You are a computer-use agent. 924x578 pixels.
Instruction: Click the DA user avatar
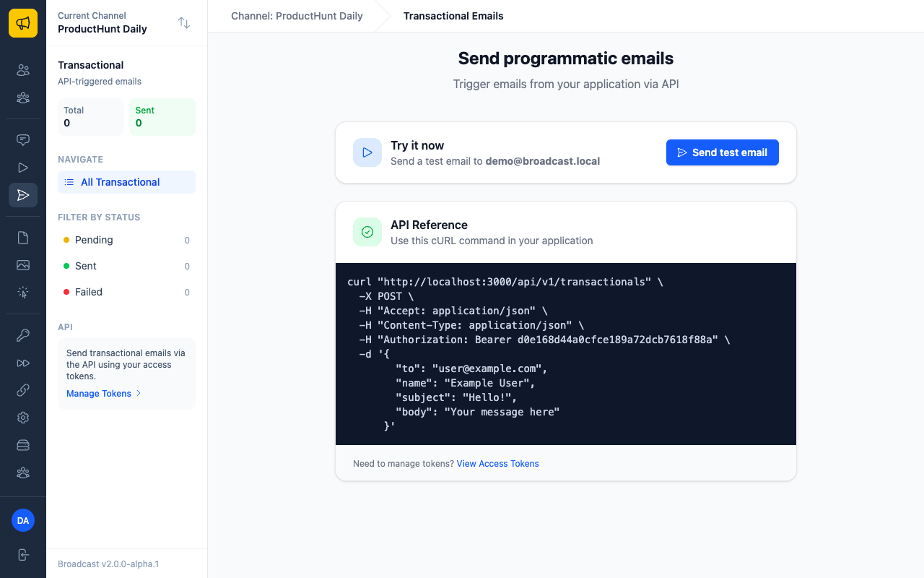(x=23, y=520)
